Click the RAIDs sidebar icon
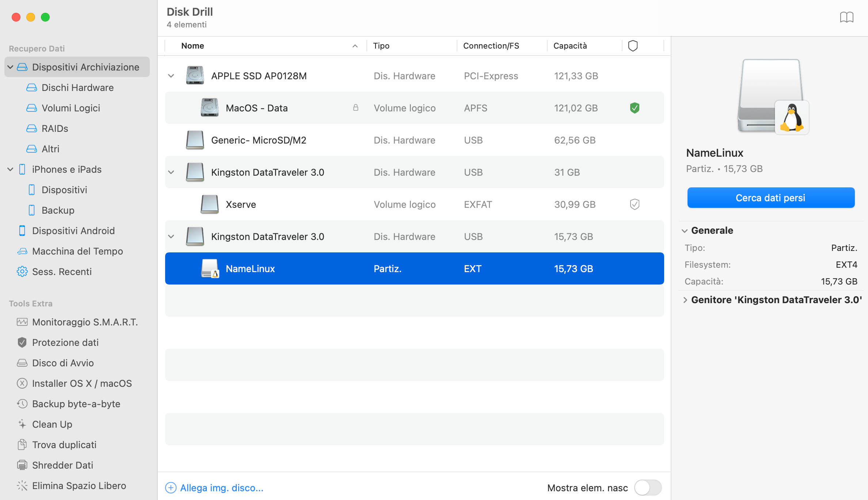The image size is (868, 500). (31, 129)
